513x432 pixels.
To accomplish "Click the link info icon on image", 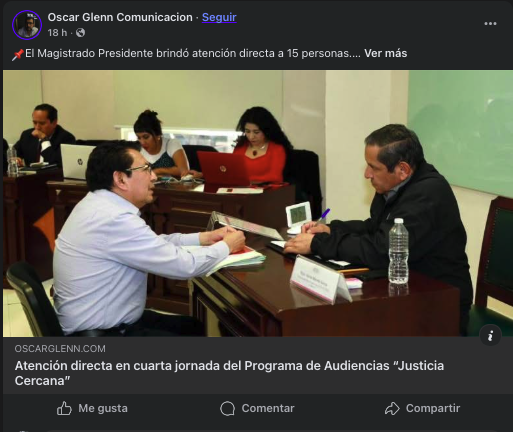I will [490, 335].
